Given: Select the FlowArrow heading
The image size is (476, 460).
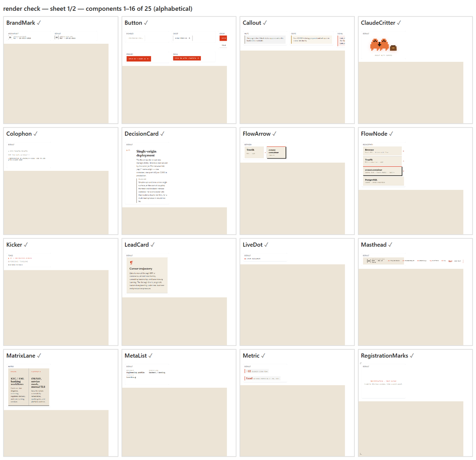Looking at the screenshot, I should (257, 134).
